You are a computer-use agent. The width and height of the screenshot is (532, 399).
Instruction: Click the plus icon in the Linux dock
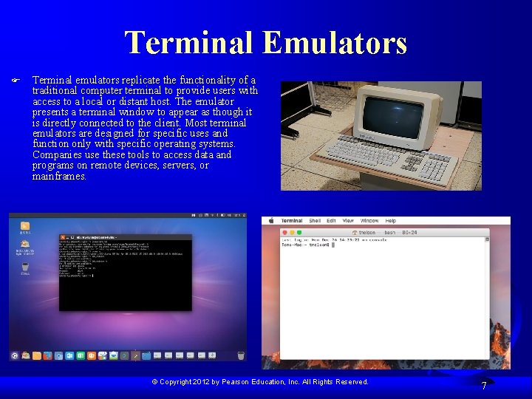(x=212, y=355)
